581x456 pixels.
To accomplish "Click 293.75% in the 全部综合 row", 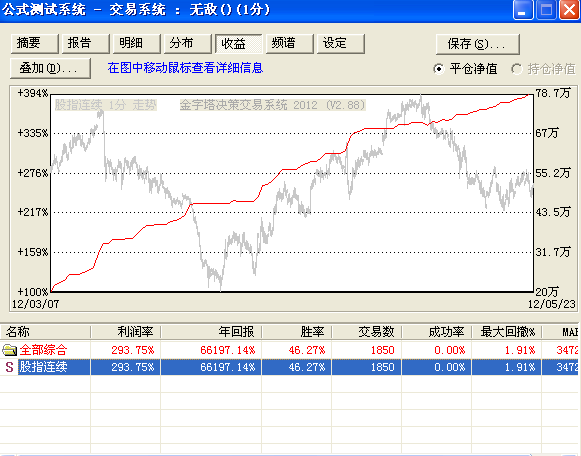I will 133,350.
